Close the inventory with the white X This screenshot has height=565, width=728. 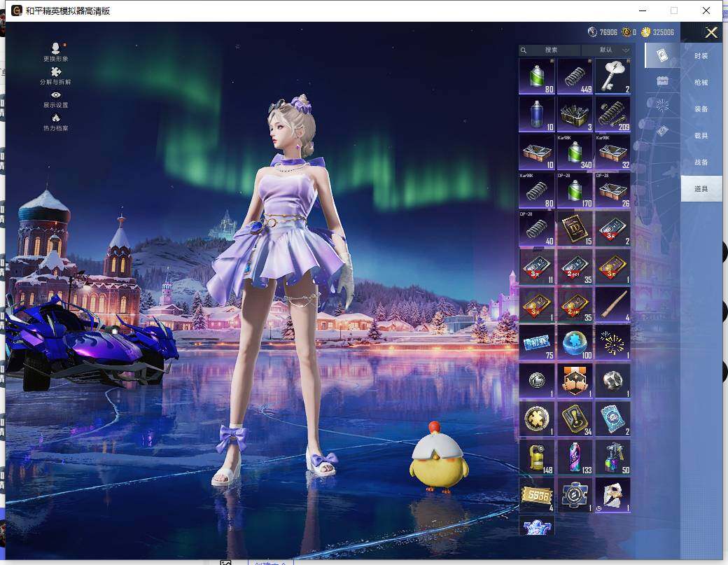pos(711,32)
